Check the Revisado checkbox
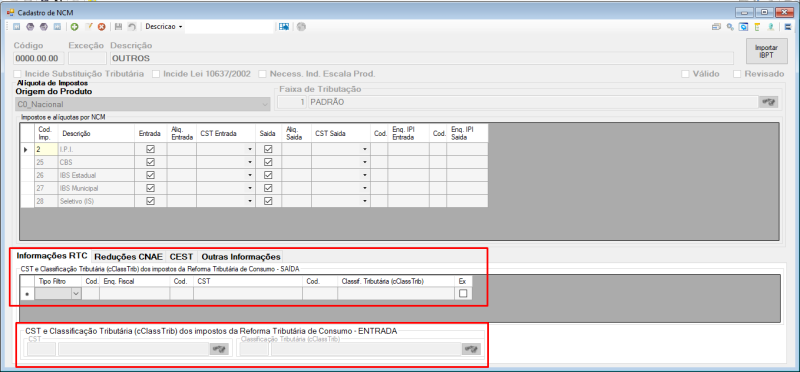Image resolution: width=800 pixels, height=372 pixels. pyautogui.click(x=737, y=74)
